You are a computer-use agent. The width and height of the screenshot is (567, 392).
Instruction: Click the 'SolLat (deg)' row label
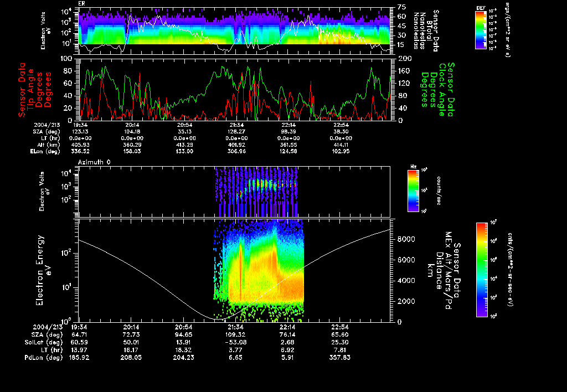point(43,342)
